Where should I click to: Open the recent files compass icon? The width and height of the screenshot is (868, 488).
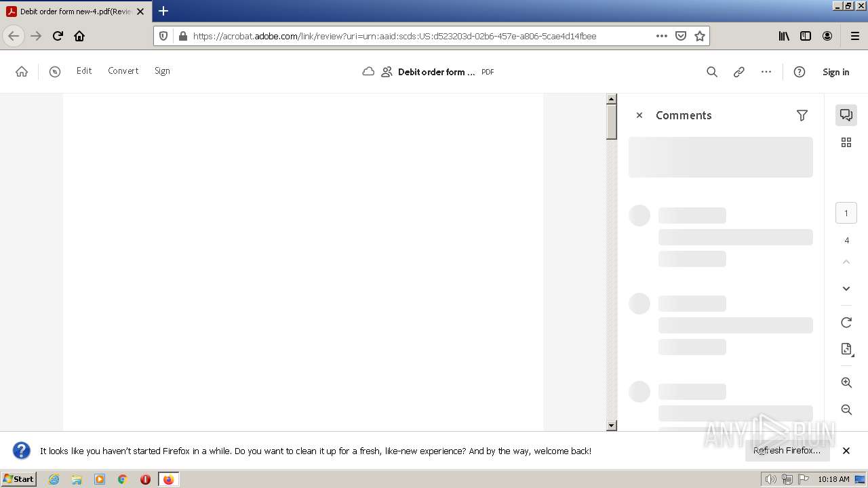[x=55, y=71]
